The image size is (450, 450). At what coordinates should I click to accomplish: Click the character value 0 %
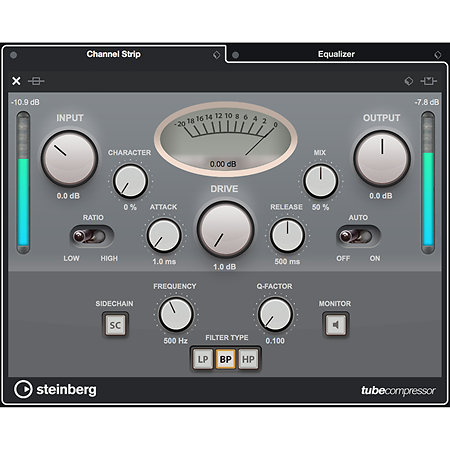click(130, 207)
